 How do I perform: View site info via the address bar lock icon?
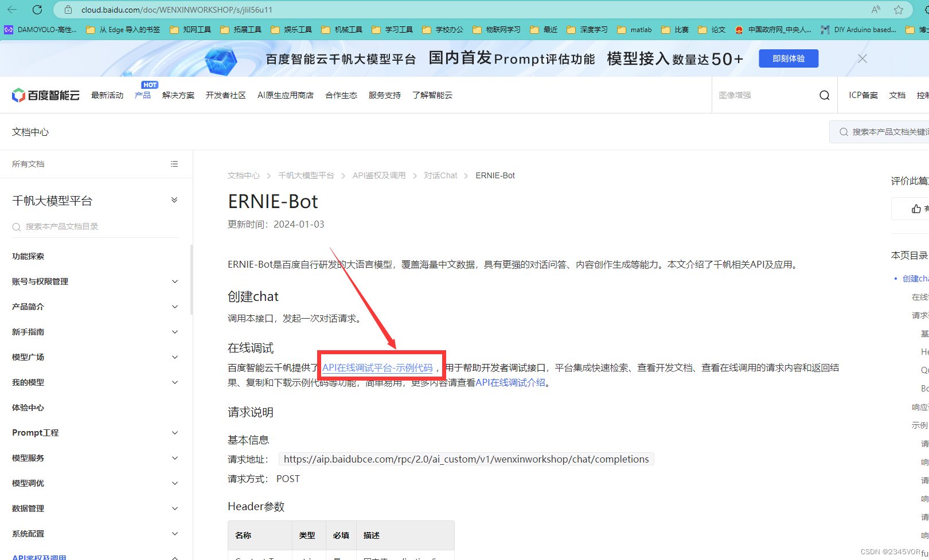point(68,10)
